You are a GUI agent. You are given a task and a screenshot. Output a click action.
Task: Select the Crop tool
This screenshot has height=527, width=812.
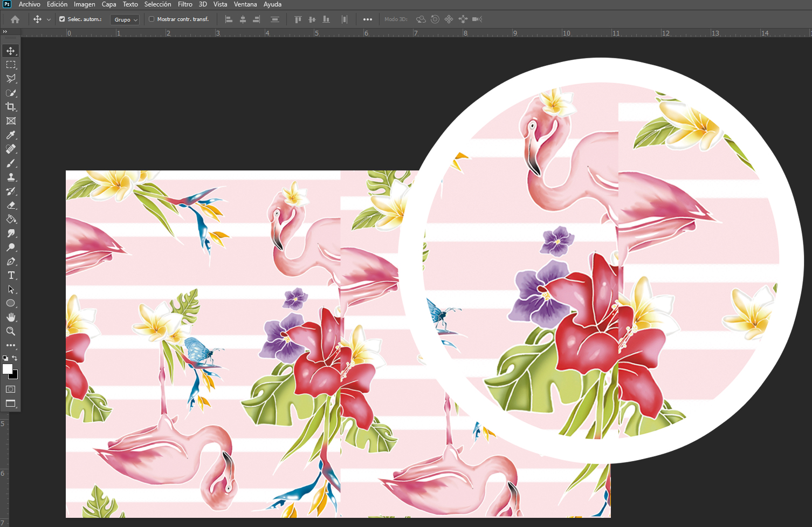tap(11, 107)
